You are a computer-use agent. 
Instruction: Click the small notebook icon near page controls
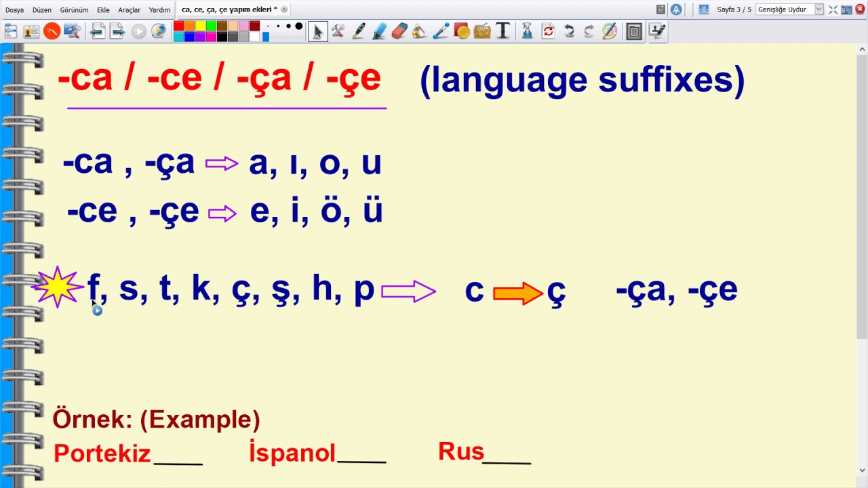(x=660, y=9)
